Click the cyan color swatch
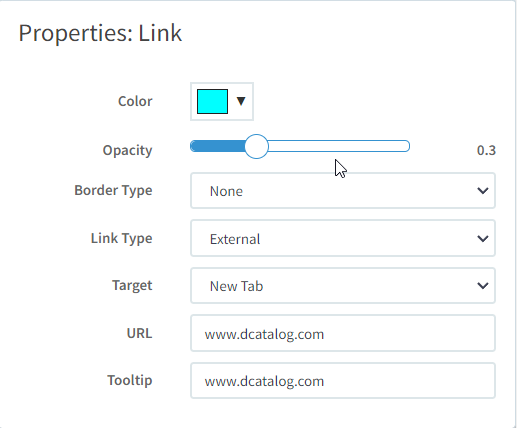Screen dimensions: 517x428 212,101
